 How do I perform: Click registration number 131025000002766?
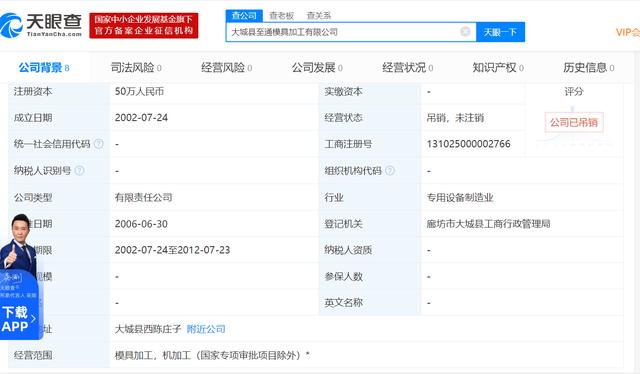click(469, 144)
